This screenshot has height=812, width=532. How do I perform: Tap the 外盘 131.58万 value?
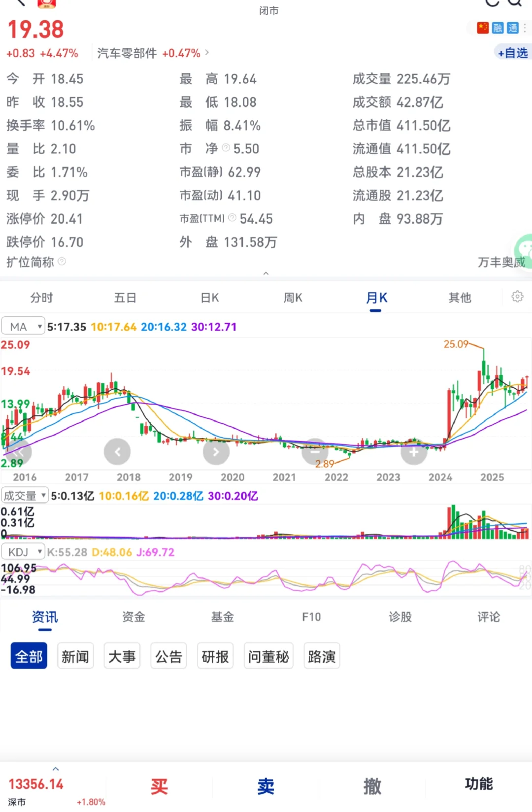251,242
